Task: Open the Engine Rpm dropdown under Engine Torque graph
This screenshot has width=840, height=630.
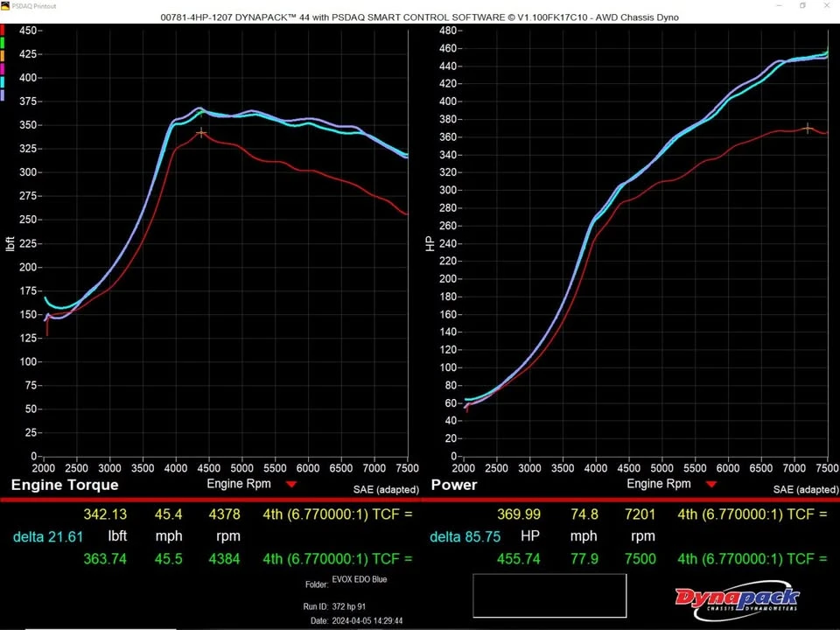Action: 291,484
